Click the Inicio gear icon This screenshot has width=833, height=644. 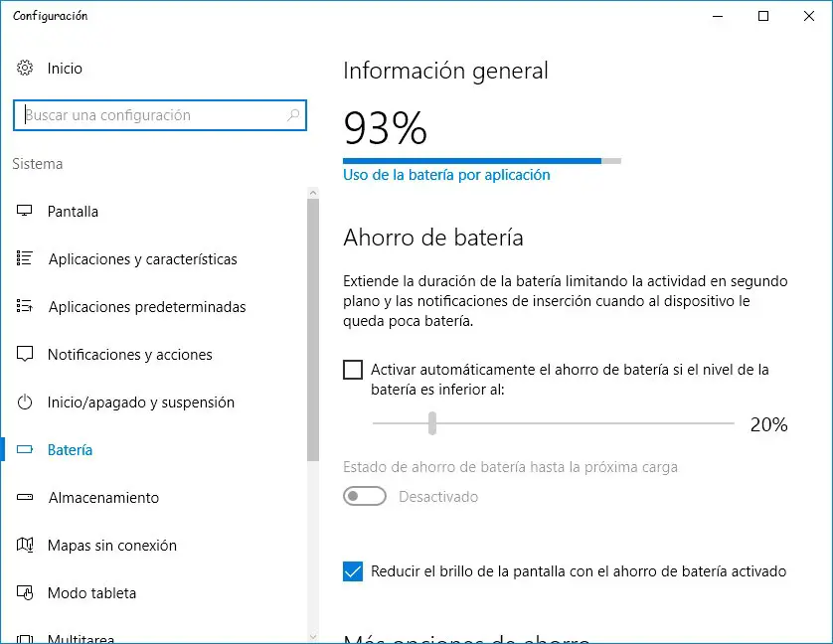25,69
